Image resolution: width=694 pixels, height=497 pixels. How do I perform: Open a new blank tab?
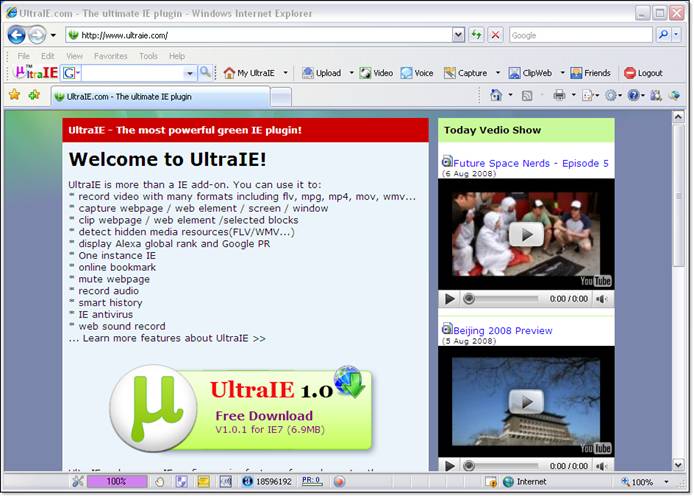click(281, 97)
